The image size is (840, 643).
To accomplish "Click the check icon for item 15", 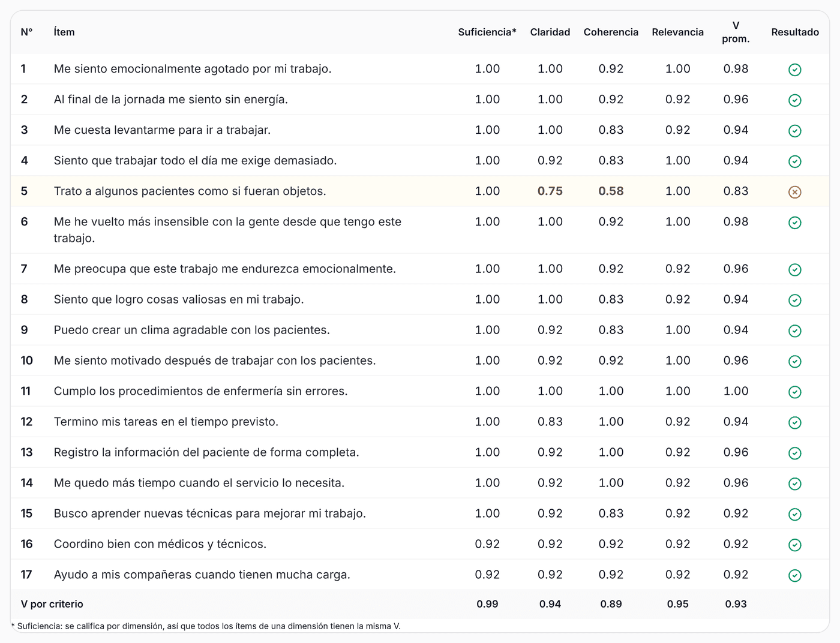I will [794, 514].
